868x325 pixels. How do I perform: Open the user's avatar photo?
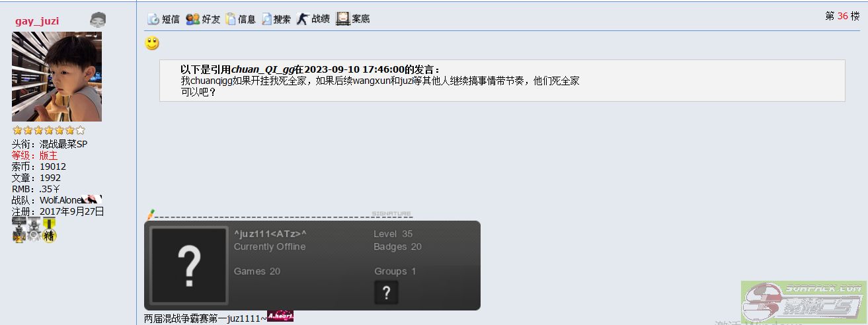(x=57, y=77)
